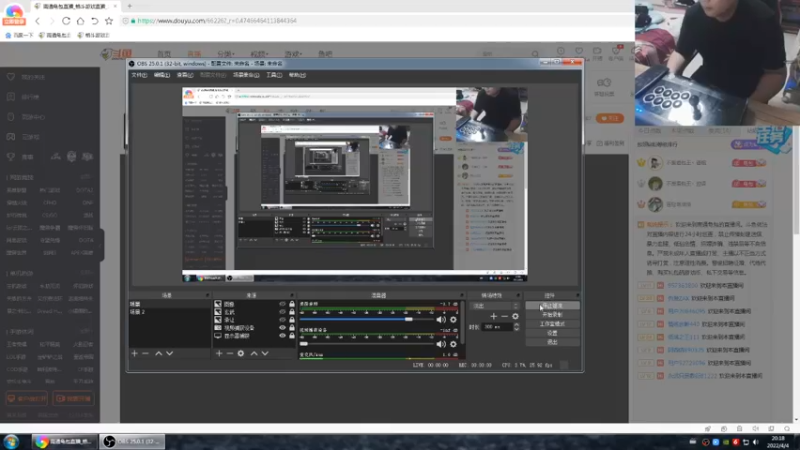Viewport: 800px width, 450px height.
Task: Click the browser back arrow
Action: pyautogui.click(x=38, y=21)
